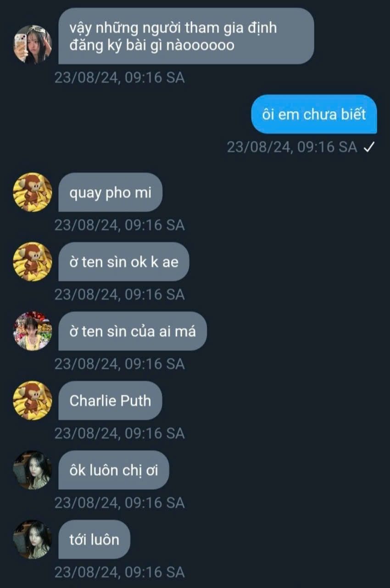The image size is (390, 588).
Task: Select the 'quay pho mi' message bubble
Action: coord(110,192)
